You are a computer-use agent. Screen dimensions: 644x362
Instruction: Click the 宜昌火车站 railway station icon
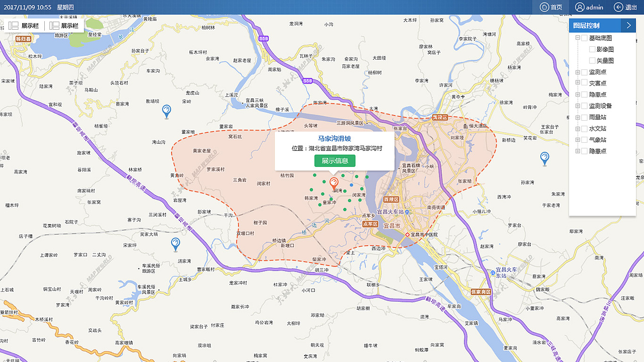coord(407,212)
